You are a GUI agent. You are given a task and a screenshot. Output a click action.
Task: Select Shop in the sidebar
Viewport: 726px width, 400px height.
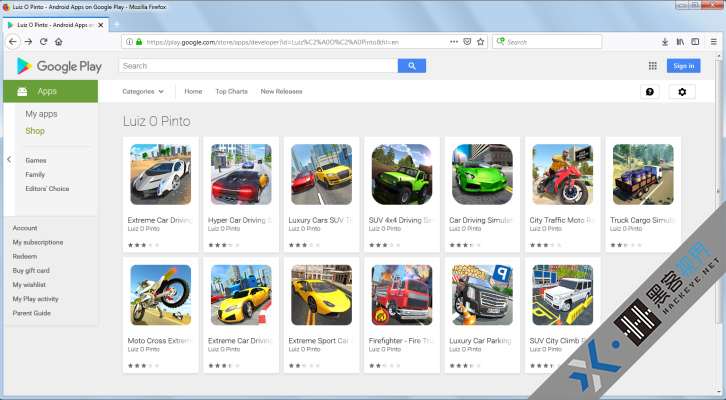[x=35, y=131]
